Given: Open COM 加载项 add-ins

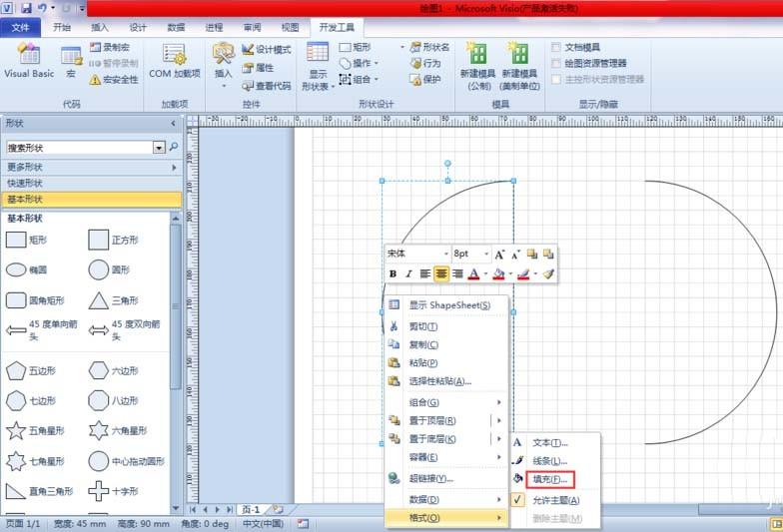Looking at the screenshot, I should 174,60.
